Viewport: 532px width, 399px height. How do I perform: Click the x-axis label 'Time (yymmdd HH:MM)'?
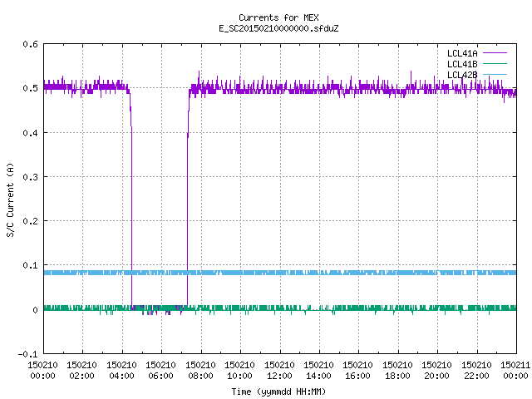coord(278,392)
